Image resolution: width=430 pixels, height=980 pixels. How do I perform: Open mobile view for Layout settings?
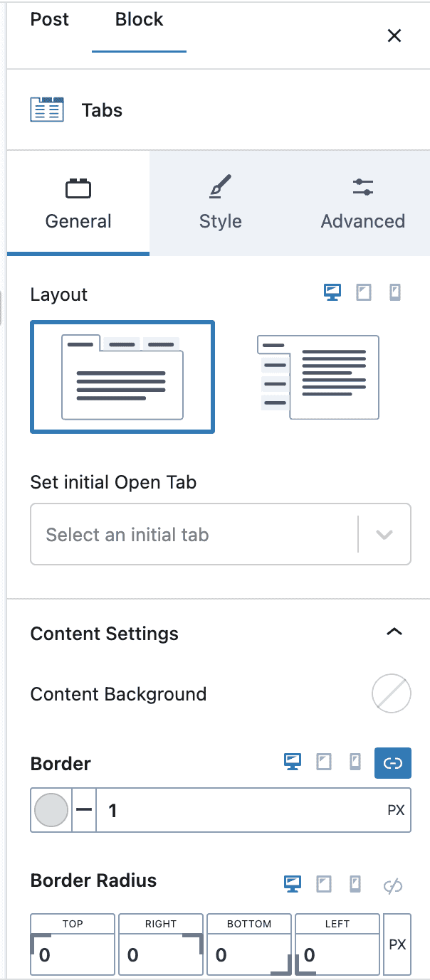[x=394, y=292]
